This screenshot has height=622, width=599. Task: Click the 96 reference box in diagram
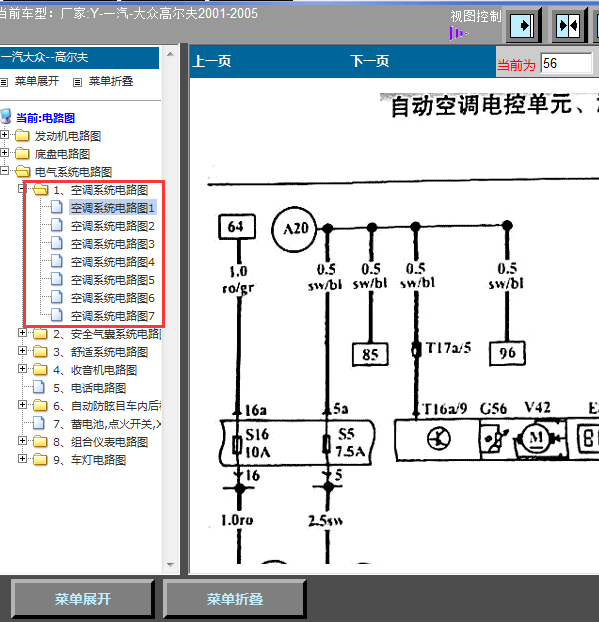pos(507,353)
